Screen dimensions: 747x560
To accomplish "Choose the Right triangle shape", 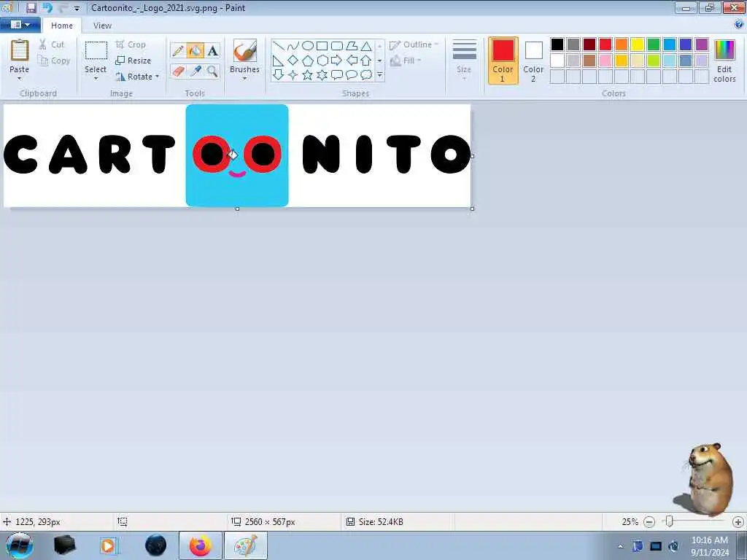I will (x=279, y=61).
